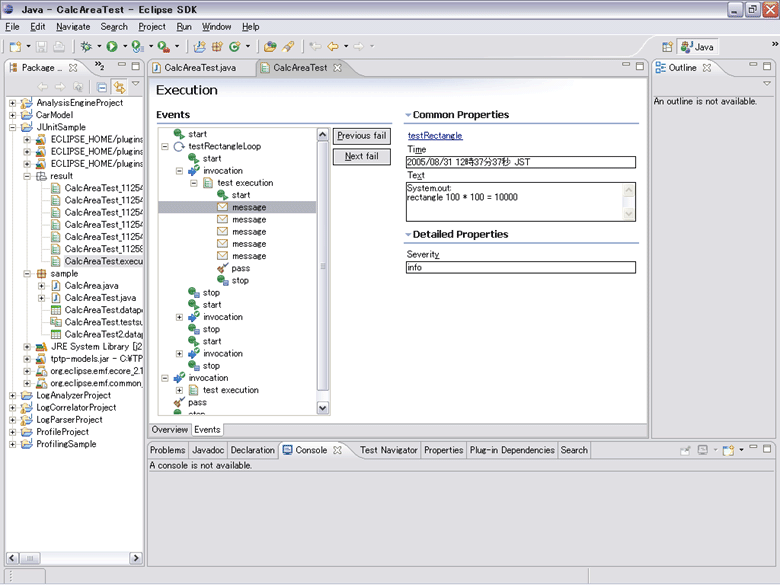Switch to the Java perspective button

point(698,47)
